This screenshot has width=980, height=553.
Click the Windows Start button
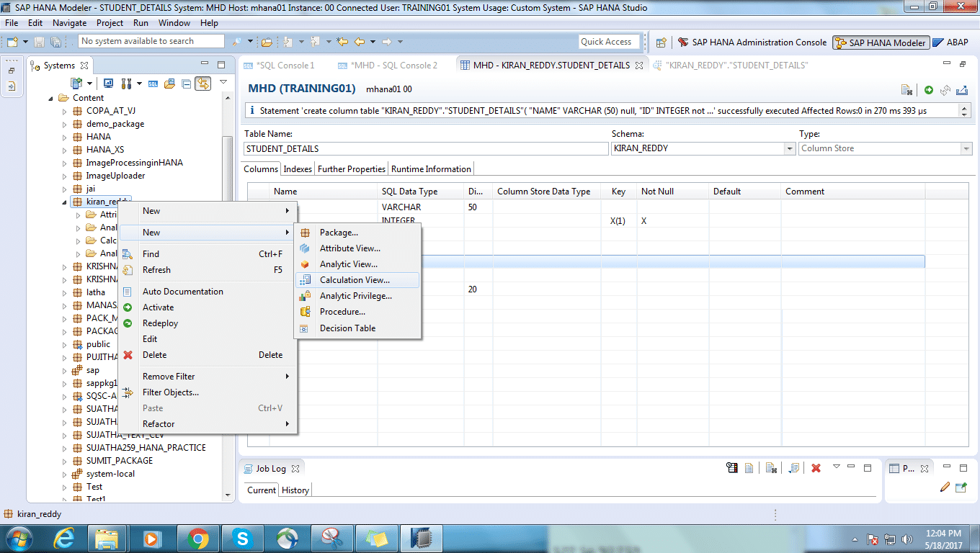pos(18,538)
